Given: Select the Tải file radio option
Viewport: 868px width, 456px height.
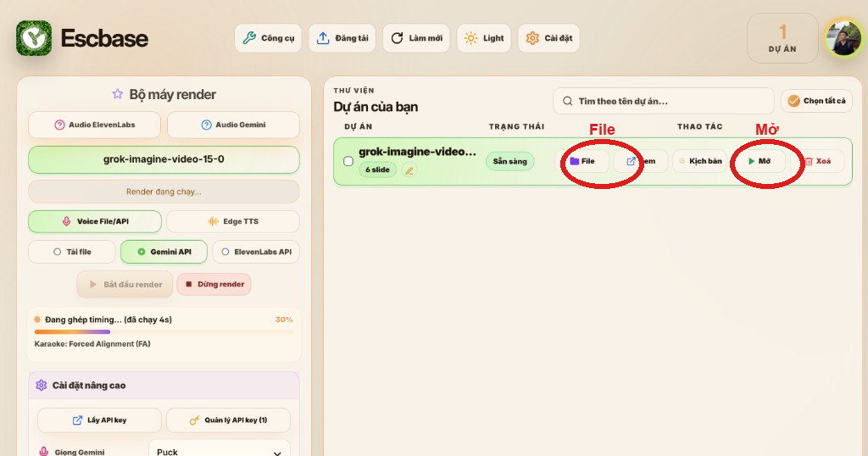Looking at the screenshot, I should pyautogui.click(x=72, y=252).
